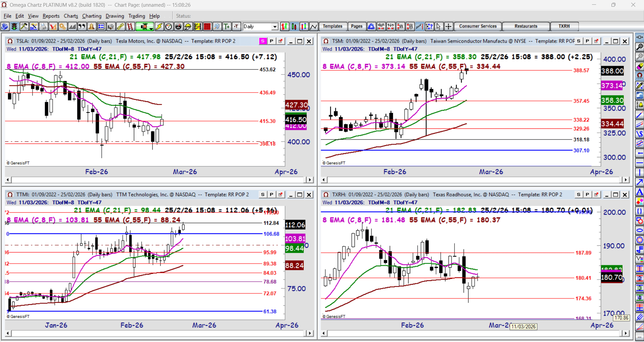
Task: Select the curly braces tool in right toolbar
Action: point(640,211)
